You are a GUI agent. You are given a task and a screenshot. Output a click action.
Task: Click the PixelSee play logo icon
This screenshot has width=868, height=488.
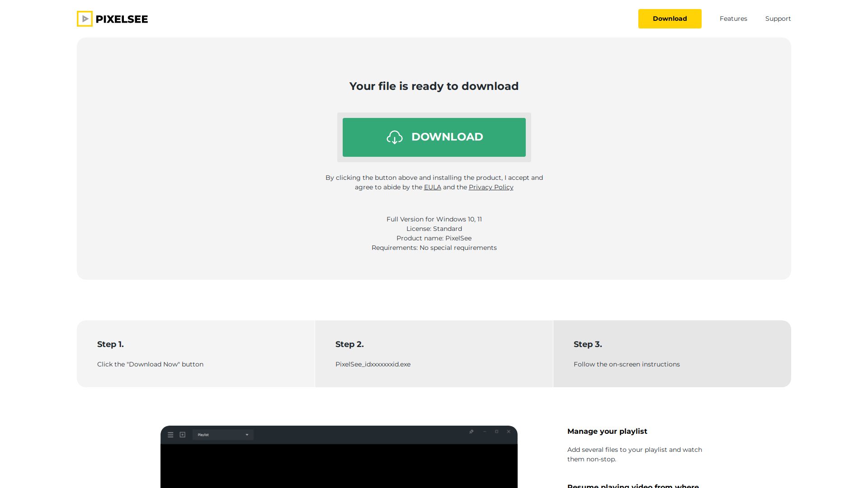pos(85,19)
